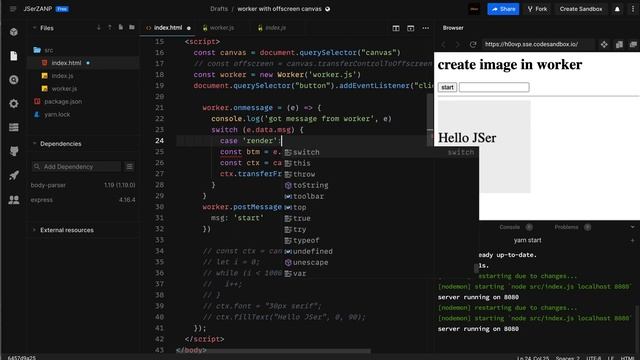Click the HTML language mode in status bar
The height and width of the screenshot is (360, 640).
tap(627, 358)
